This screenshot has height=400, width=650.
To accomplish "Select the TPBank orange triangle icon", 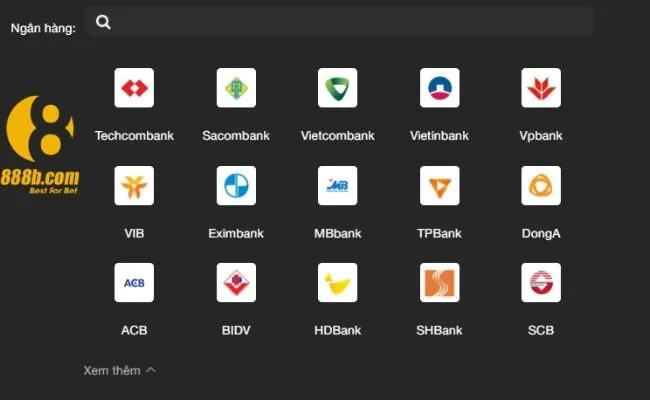I will click(439, 186).
